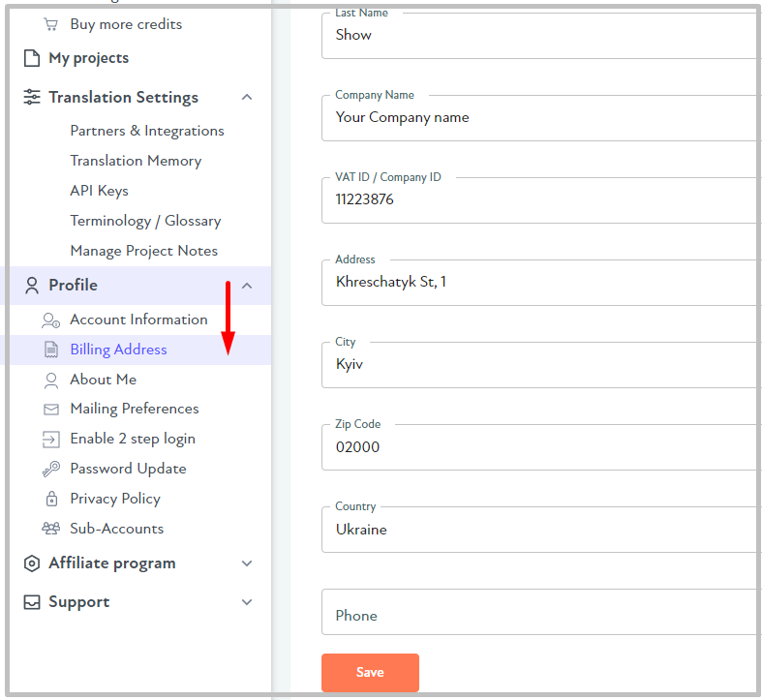Go to Translation Memory settings
This screenshot has width=762, height=700.
137,161
